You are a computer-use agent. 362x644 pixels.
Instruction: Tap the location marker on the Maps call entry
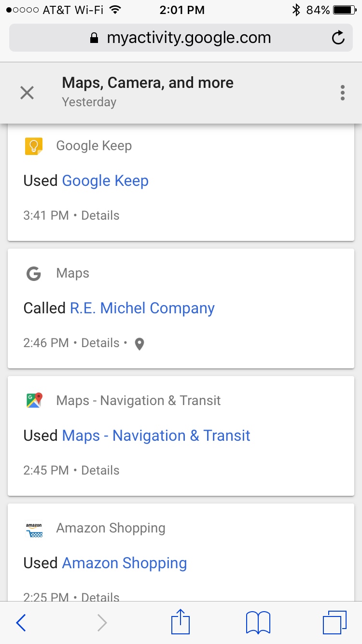point(139,344)
